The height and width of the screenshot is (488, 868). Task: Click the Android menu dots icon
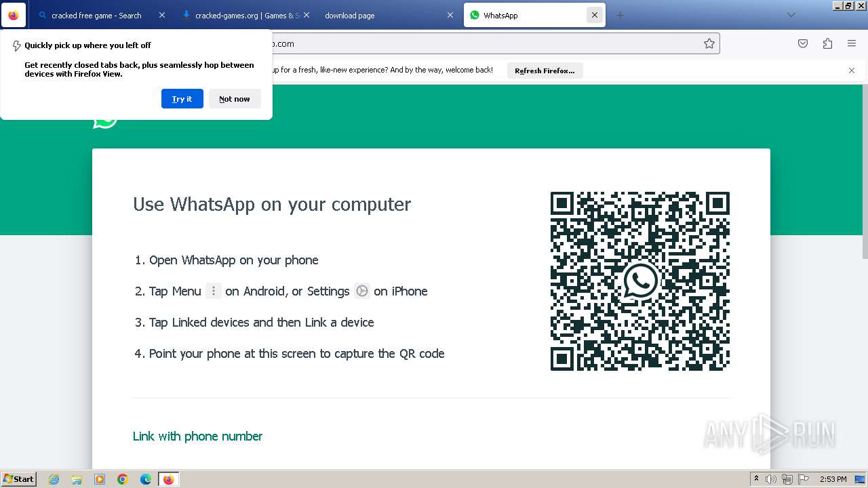(x=213, y=291)
